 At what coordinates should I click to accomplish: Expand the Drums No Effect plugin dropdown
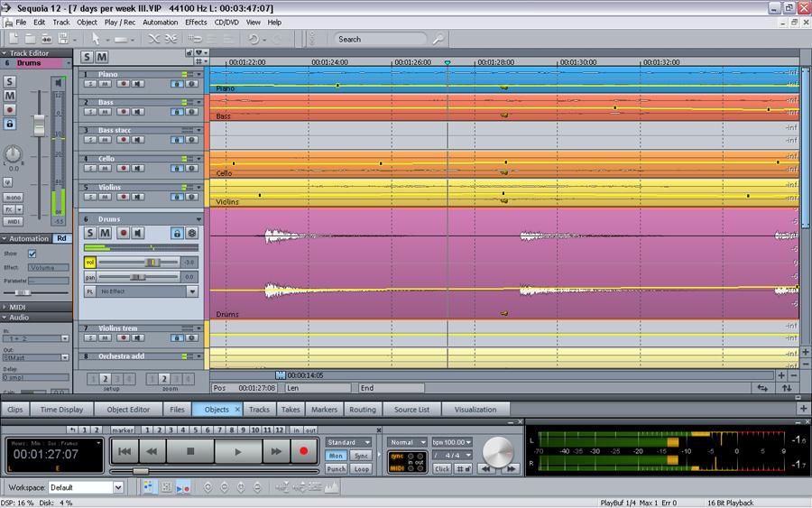coord(192,291)
